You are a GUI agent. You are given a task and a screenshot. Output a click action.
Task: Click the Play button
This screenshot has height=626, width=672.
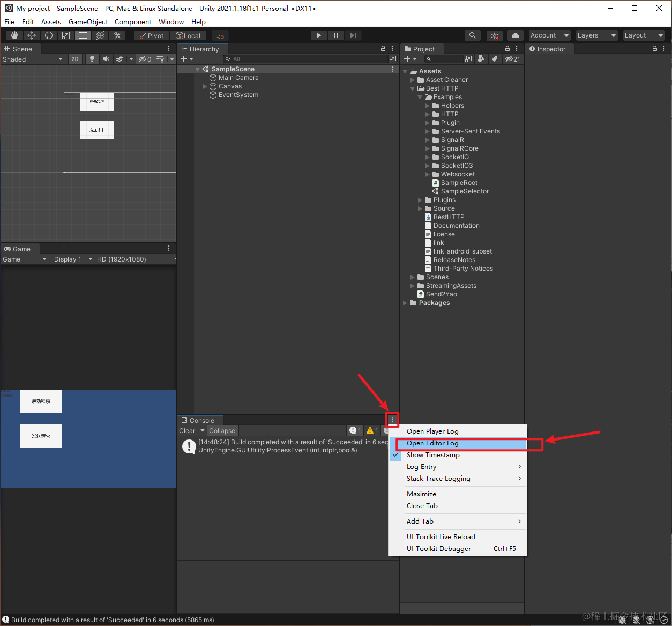[x=319, y=35]
